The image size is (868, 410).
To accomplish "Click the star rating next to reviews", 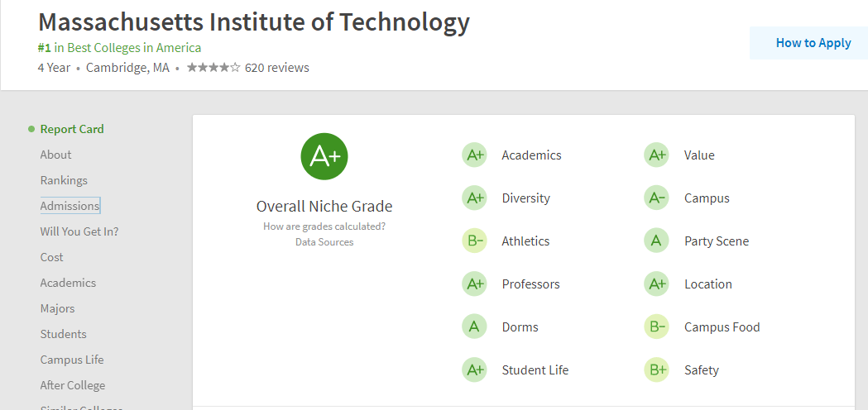I will pyautogui.click(x=213, y=68).
